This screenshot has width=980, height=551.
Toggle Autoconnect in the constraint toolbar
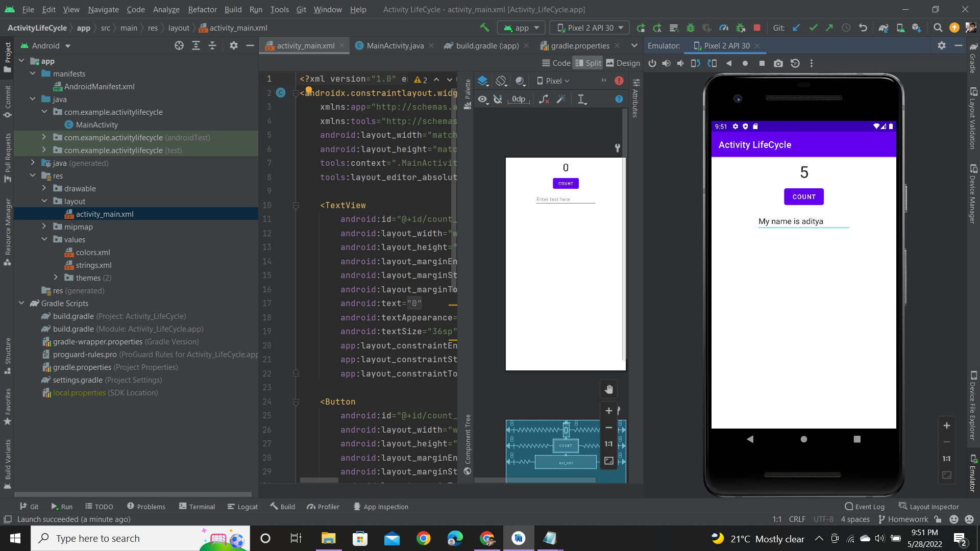(x=498, y=99)
